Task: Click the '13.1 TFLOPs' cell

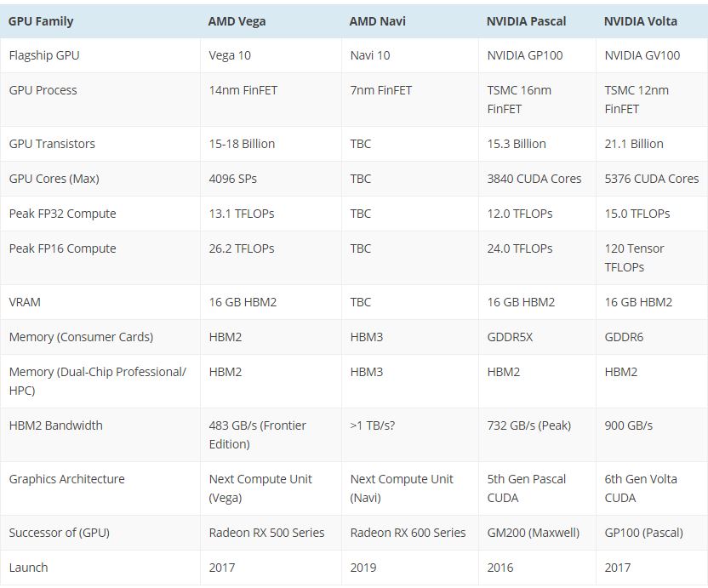Action: (241, 214)
